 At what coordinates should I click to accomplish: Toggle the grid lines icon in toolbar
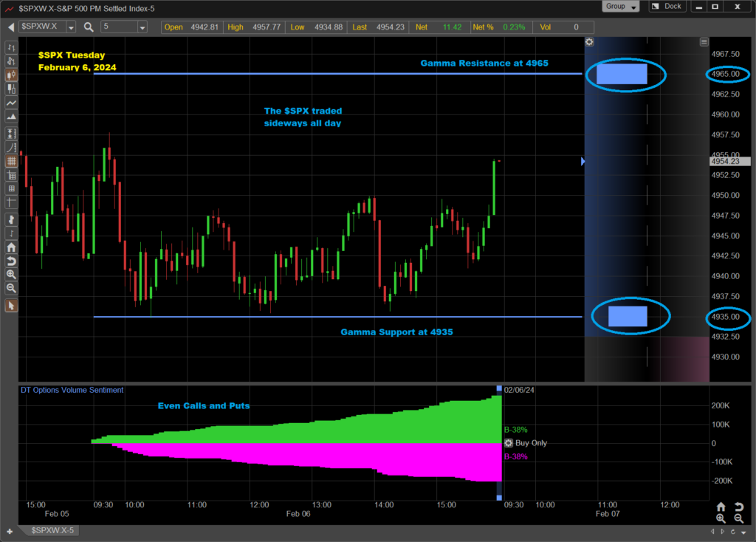[x=11, y=161]
